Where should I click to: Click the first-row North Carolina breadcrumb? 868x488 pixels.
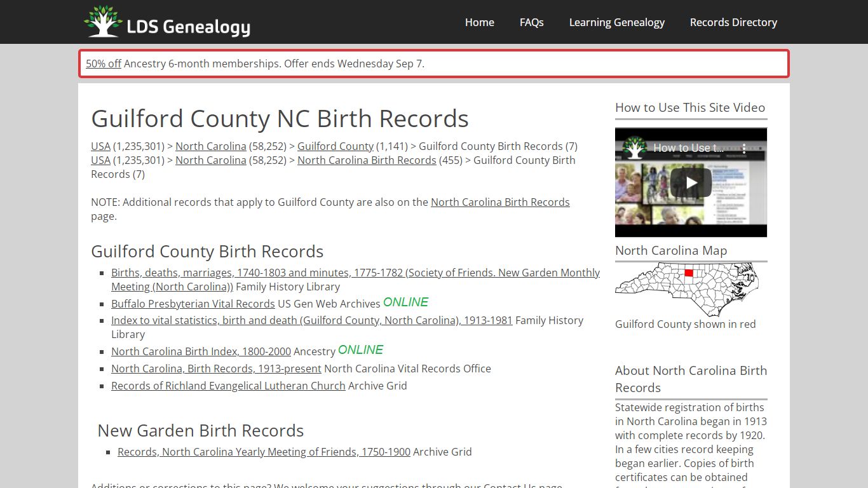[x=211, y=146]
